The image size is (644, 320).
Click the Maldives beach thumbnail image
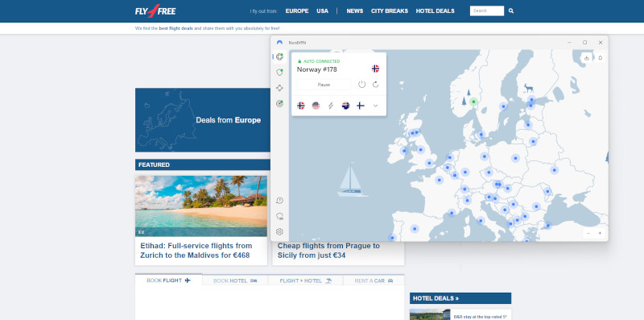(x=201, y=206)
